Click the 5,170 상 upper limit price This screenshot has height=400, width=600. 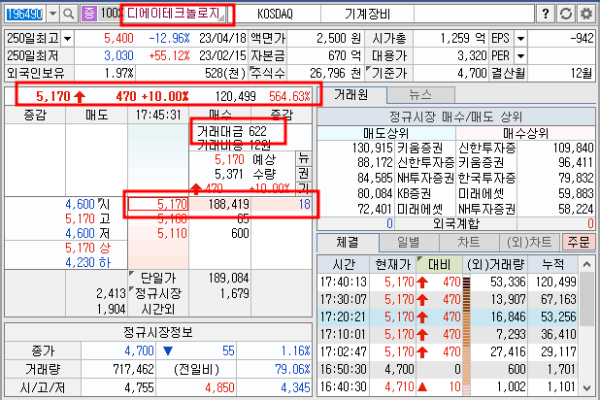pyautogui.click(x=88, y=248)
